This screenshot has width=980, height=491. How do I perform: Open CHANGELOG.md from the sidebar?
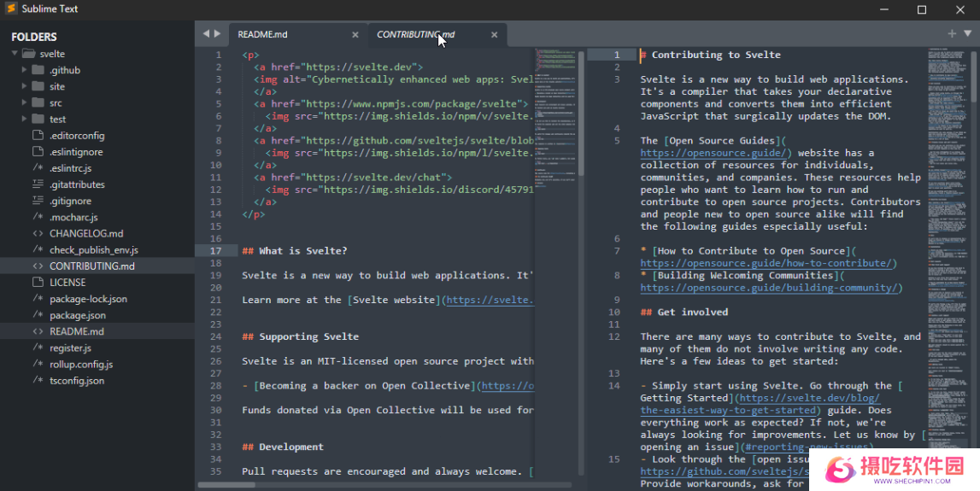[86, 233]
